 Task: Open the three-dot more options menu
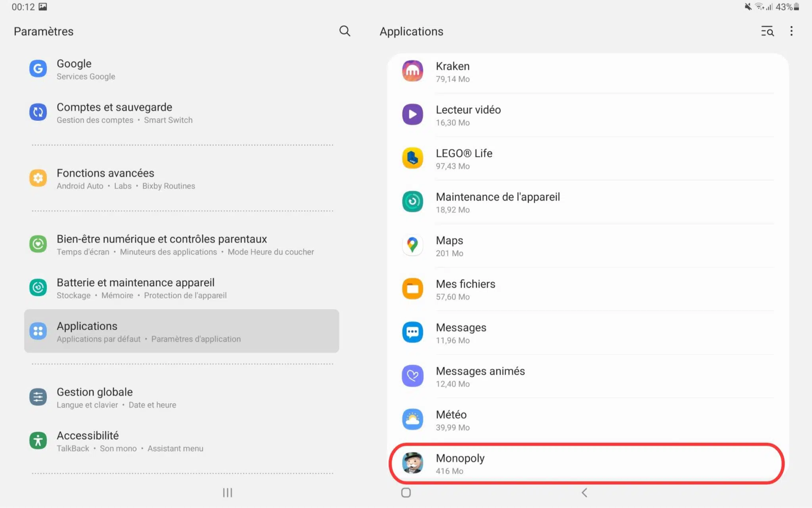click(791, 31)
